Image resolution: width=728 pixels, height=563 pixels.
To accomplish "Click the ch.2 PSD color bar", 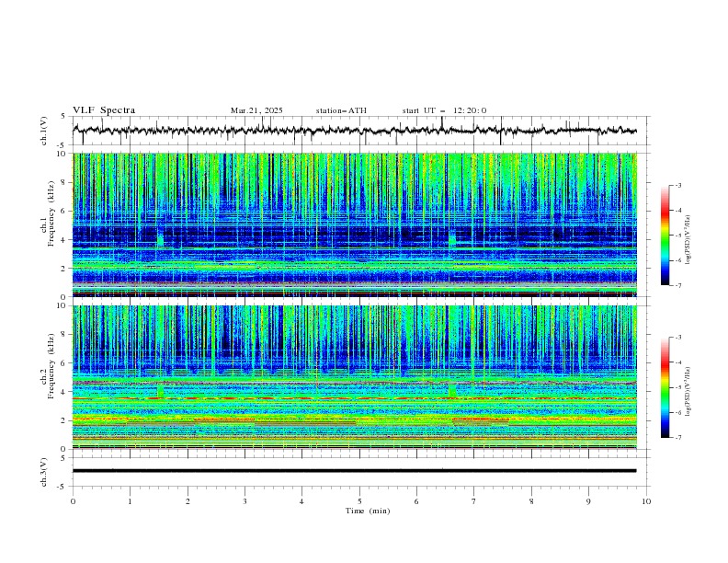I will [x=665, y=387].
